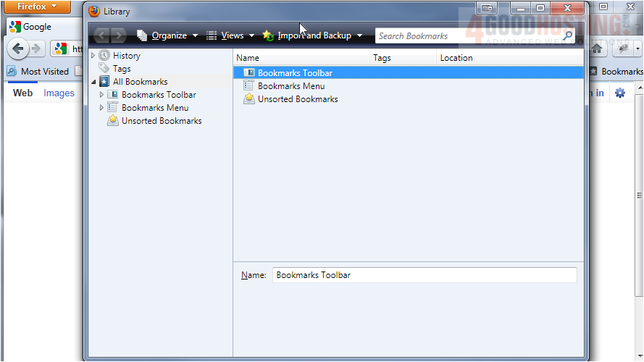The image size is (644, 362).
Task: Open the orange Firefox menu button
Action: point(36,7)
